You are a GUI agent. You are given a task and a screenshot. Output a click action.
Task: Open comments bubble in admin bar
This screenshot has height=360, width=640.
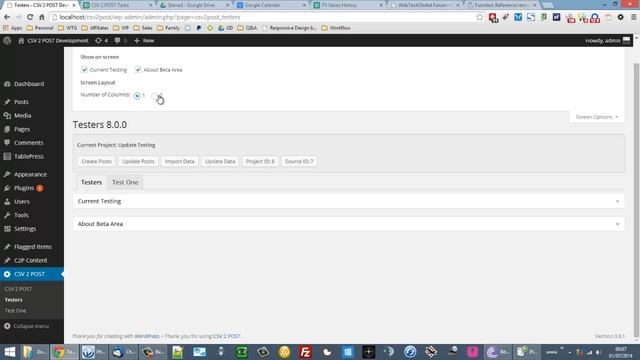tap(120, 40)
